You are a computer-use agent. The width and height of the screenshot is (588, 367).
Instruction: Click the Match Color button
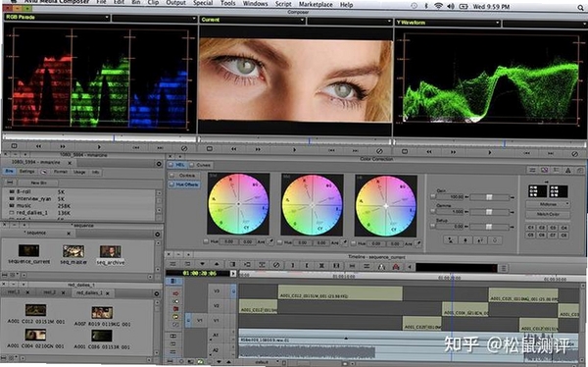(x=548, y=214)
